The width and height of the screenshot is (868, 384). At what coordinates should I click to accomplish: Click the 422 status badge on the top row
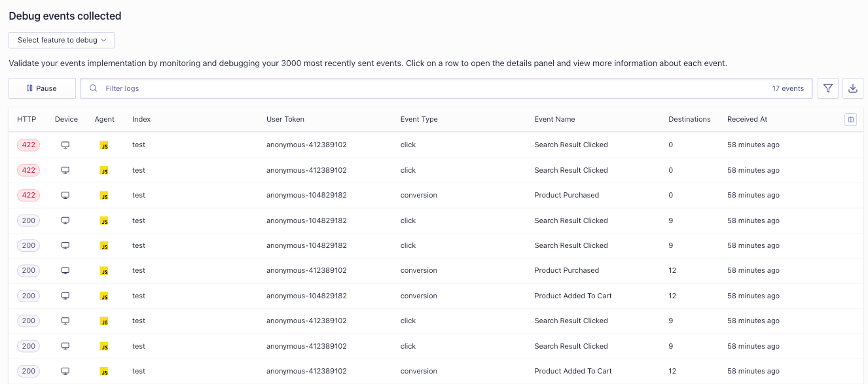click(x=28, y=145)
